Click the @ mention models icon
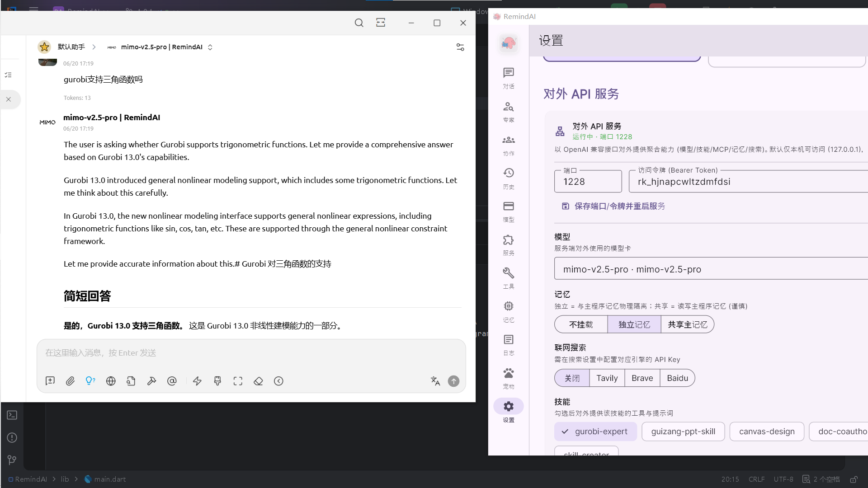The width and height of the screenshot is (868, 488). coord(172,381)
